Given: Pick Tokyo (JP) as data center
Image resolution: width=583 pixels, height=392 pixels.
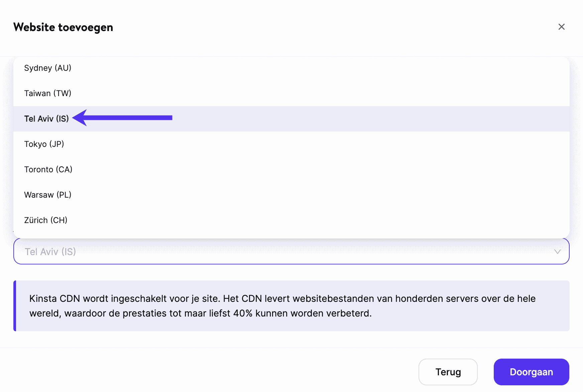Looking at the screenshot, I should [x=44, y=144].
